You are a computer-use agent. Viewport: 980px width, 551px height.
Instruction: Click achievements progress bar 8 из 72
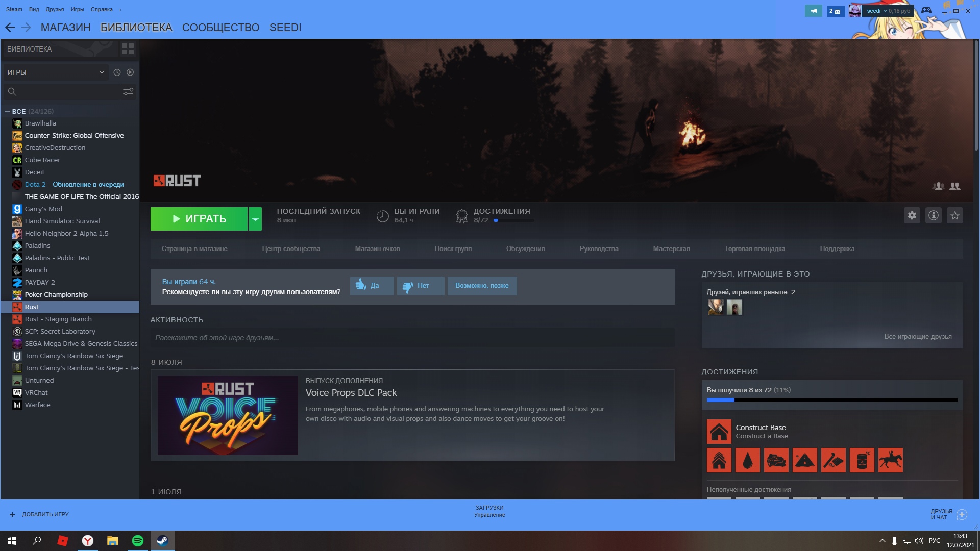[x=832, y=400]
